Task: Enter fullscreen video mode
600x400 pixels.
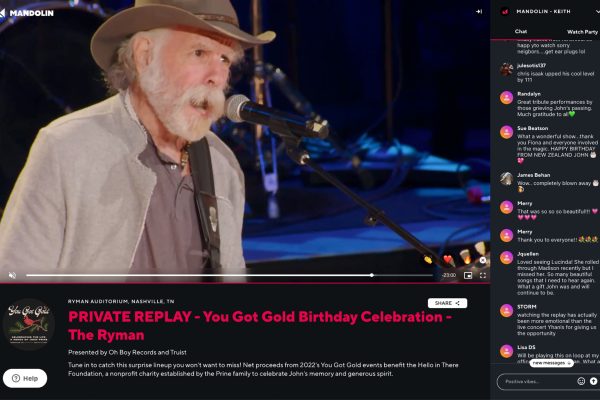Action: click(x=482, y=275)
